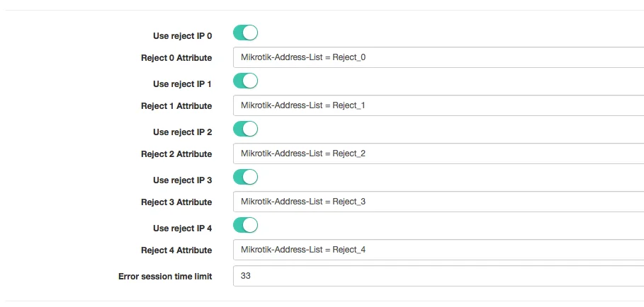Click the 'Reject 2 Attribute' label
The width and height of the screenshot is (644, 307).
click(x=176, y=154)
